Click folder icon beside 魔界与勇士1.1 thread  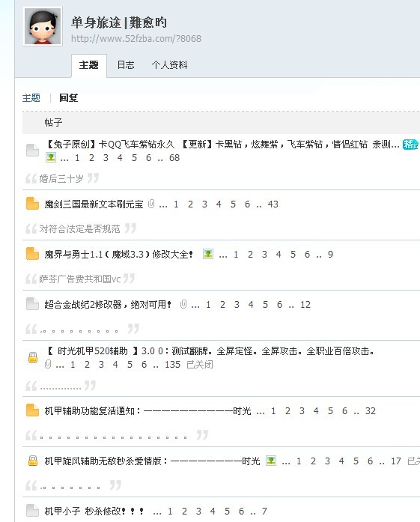pyautogui.click(x=33, y=254)
